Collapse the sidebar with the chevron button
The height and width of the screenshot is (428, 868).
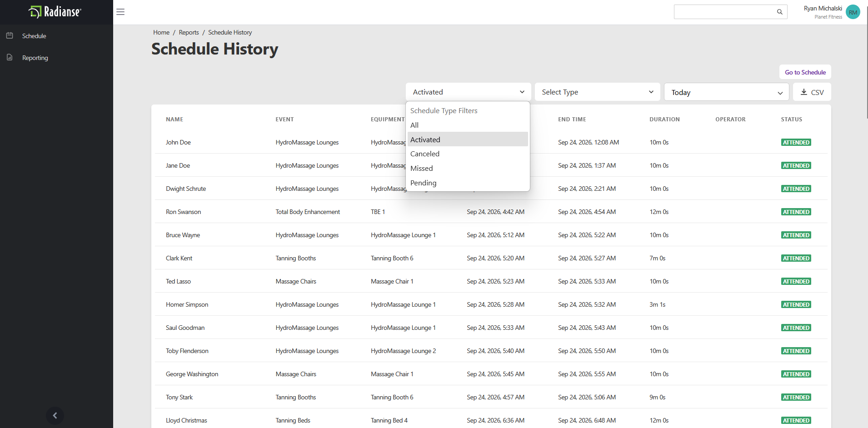coord(55,415)
